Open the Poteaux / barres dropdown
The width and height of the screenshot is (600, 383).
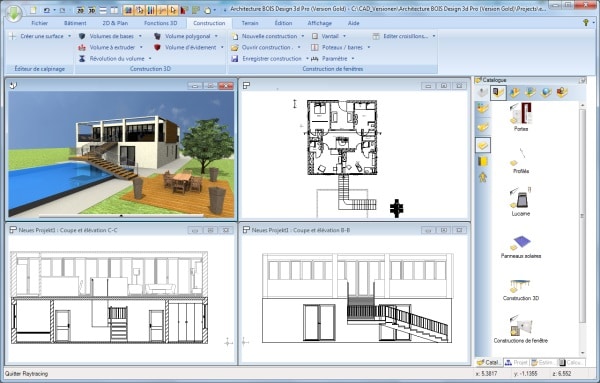tap(369, 47)
